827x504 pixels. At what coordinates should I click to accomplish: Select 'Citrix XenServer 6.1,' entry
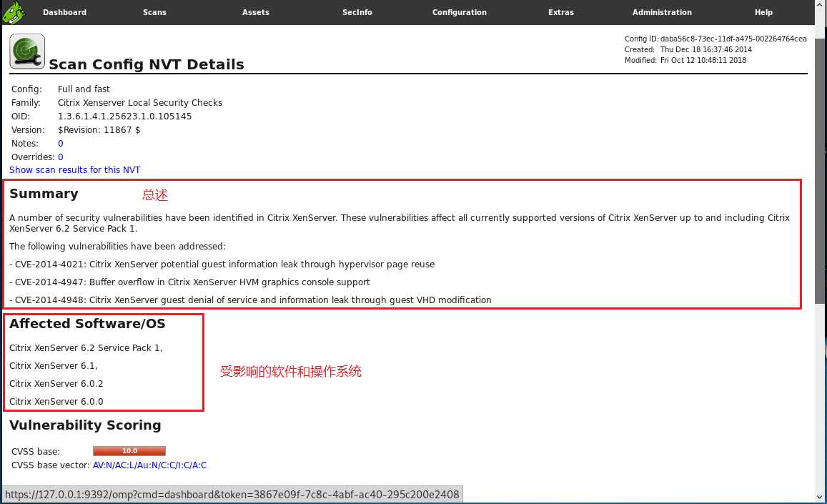54,366
